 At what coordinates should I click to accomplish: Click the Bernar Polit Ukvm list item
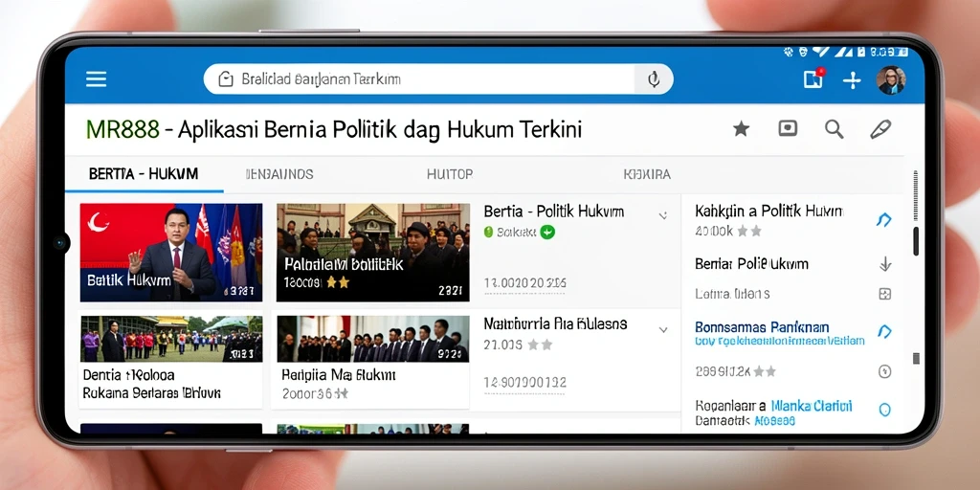[x=751, y=264]
